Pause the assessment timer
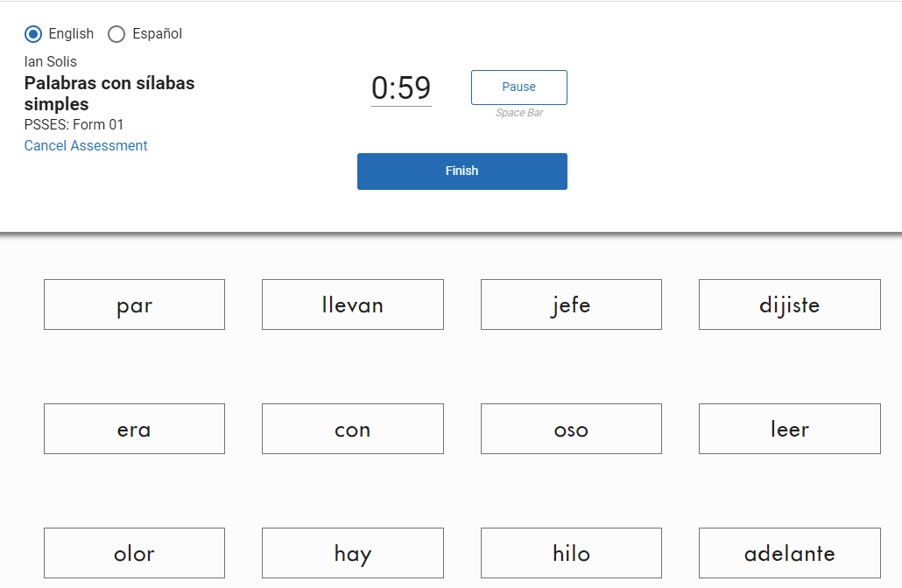The height and width of the screenshot is (588, 902). pos(518,87)
